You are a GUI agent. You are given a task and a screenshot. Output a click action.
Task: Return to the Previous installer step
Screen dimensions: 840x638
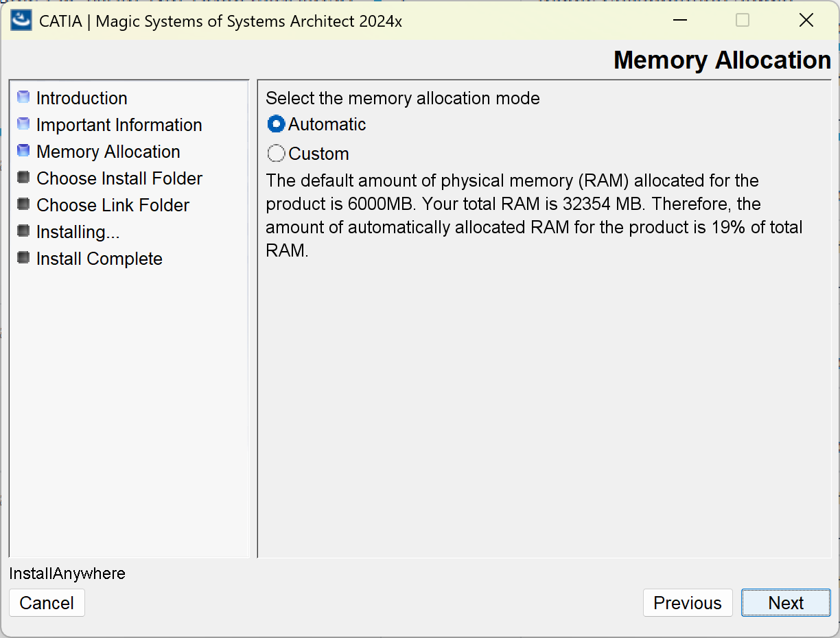coord(688,603)
